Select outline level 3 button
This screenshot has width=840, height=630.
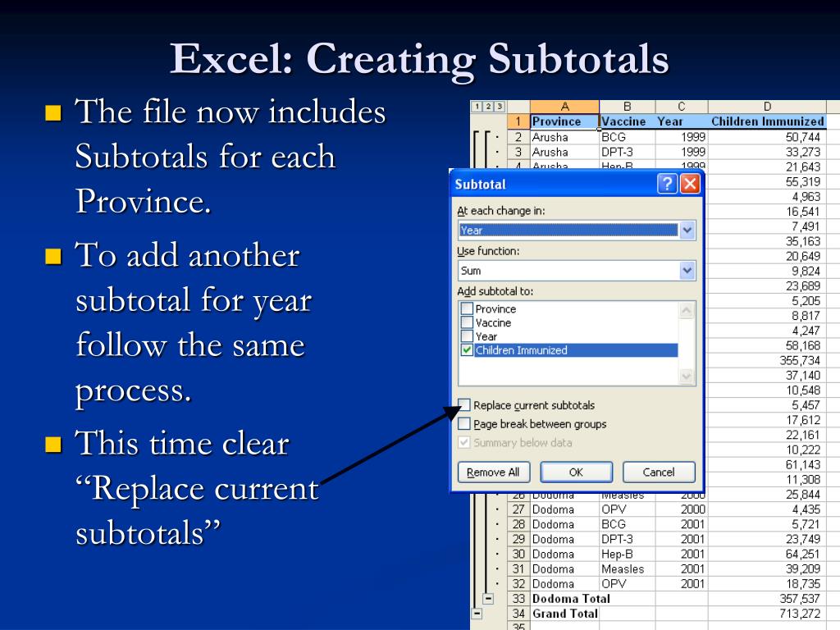[500, 106]
